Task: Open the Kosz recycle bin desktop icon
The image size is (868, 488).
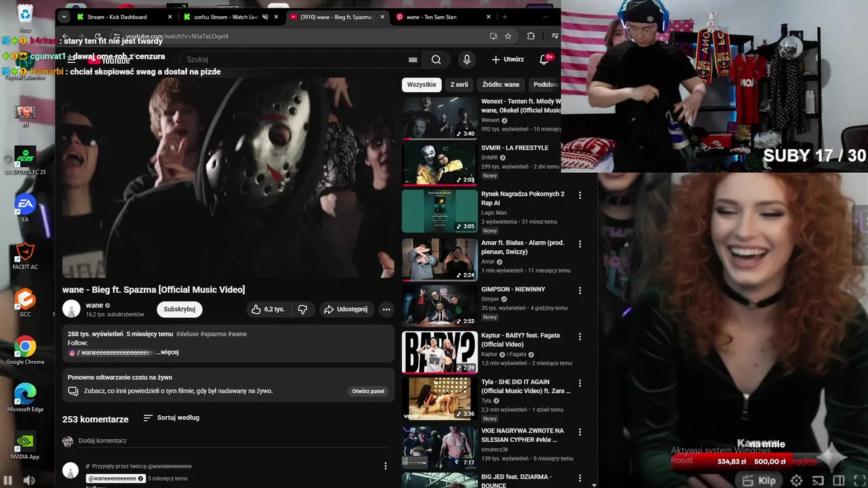Action: [x=25, y=17]
